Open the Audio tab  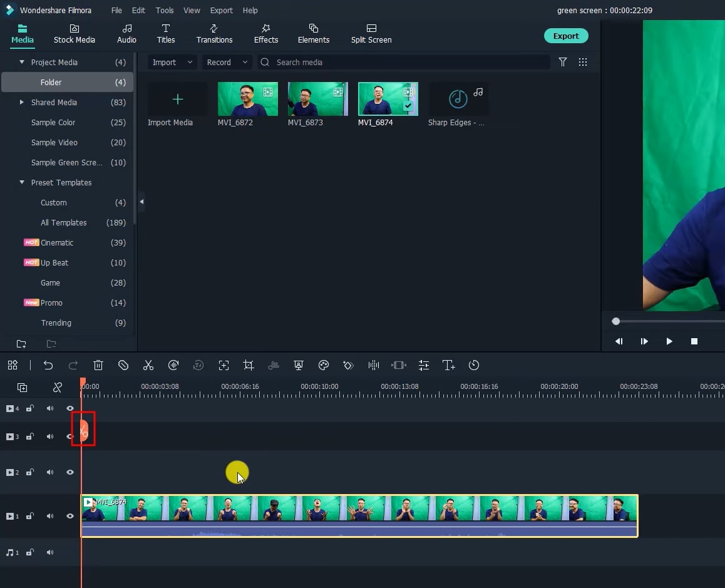tap(126, 34)
